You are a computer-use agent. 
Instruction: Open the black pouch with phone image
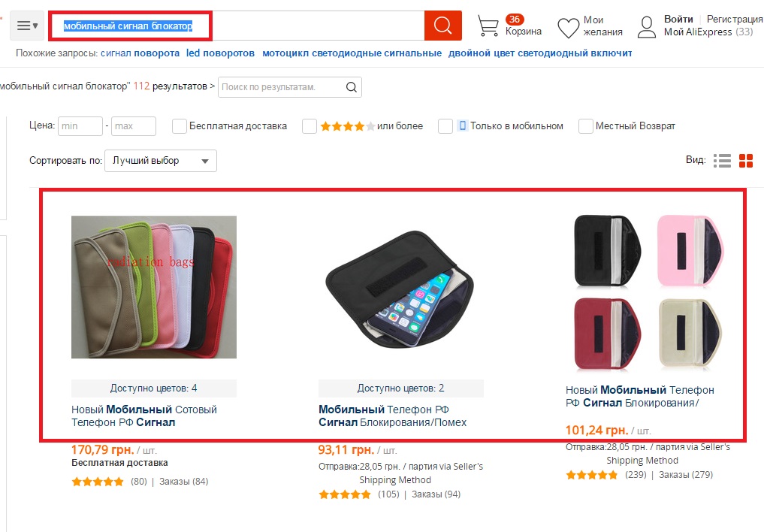click(400, 288)
